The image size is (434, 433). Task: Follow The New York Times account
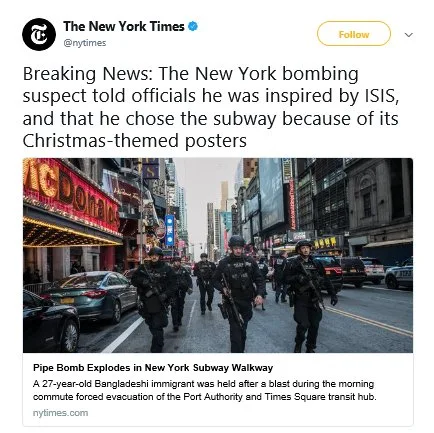coord(354,34)
